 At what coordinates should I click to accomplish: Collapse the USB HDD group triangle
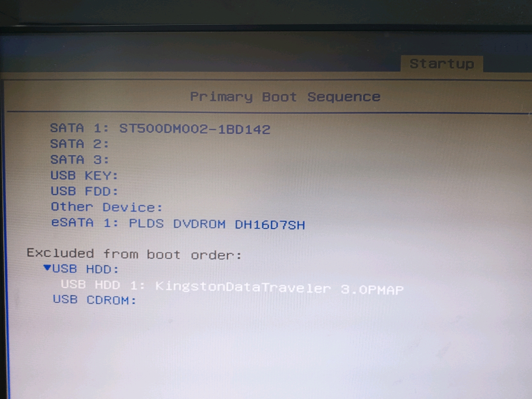pyautogui.click(x=47, y=268)
